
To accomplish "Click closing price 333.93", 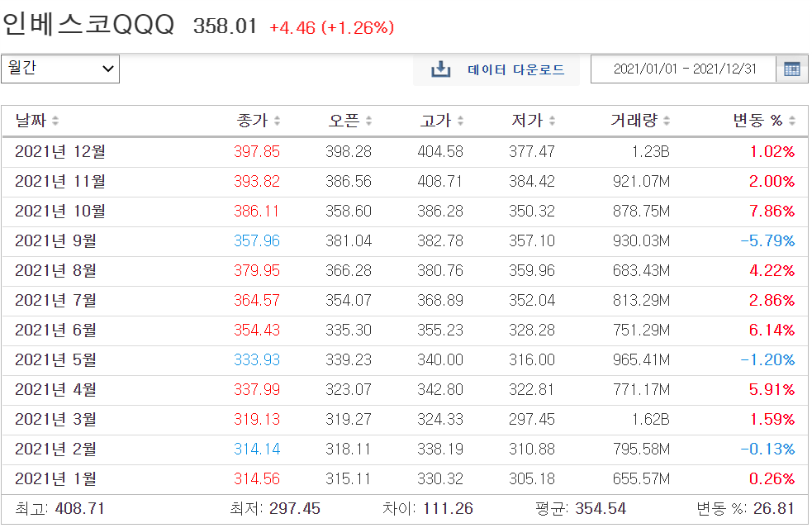I will click(x=257, y=360).
